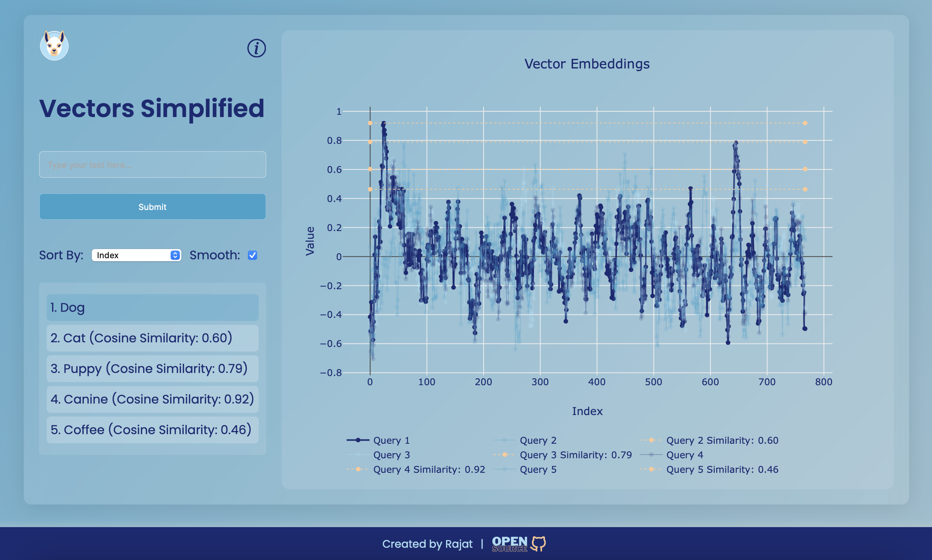Click the 0.92 similarity line endpoint
The image size is (932, 560).
click(x=805, y=123)
